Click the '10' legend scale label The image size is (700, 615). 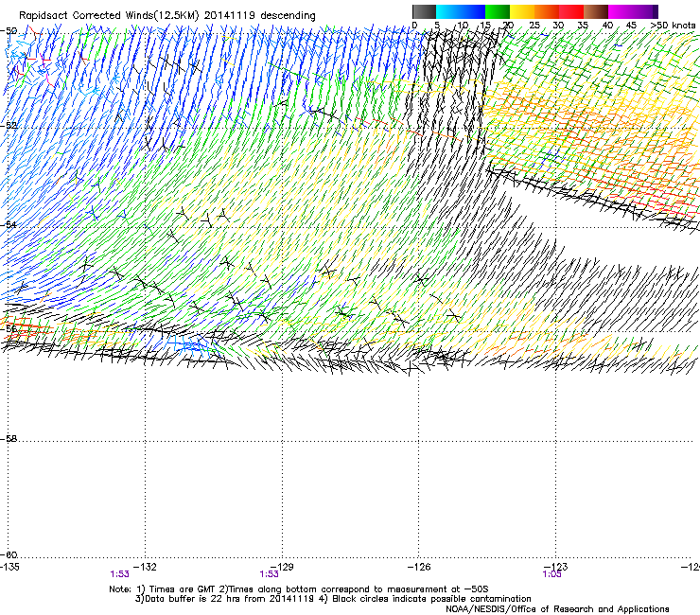click(463, 26)
